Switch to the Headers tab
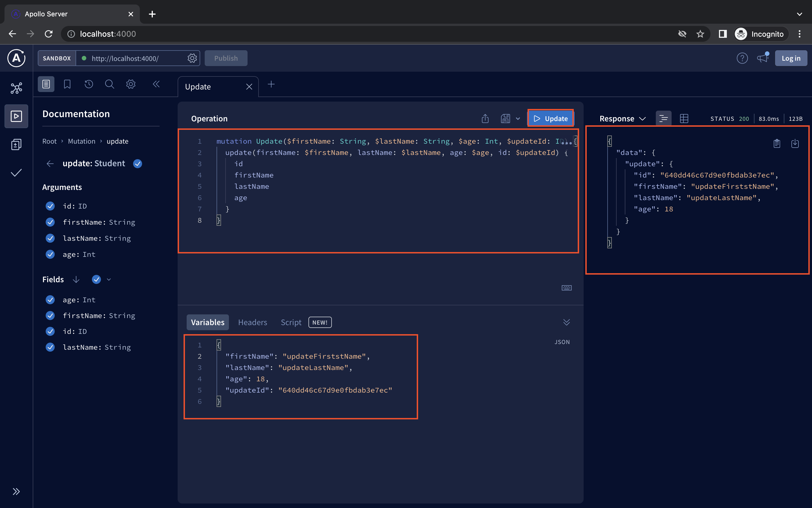The height and width of the screenshot is (508, 812). (x=253, y=322)
